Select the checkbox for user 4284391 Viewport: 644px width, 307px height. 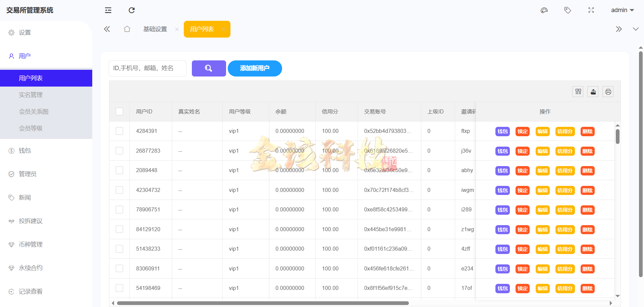click(x=119, y=131)
